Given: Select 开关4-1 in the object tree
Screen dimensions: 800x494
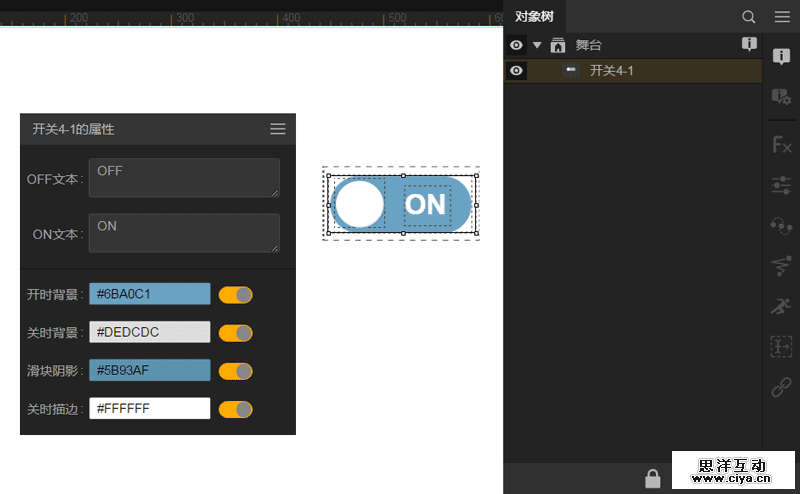Looking at the screenshot, I should tap(611, 71).
